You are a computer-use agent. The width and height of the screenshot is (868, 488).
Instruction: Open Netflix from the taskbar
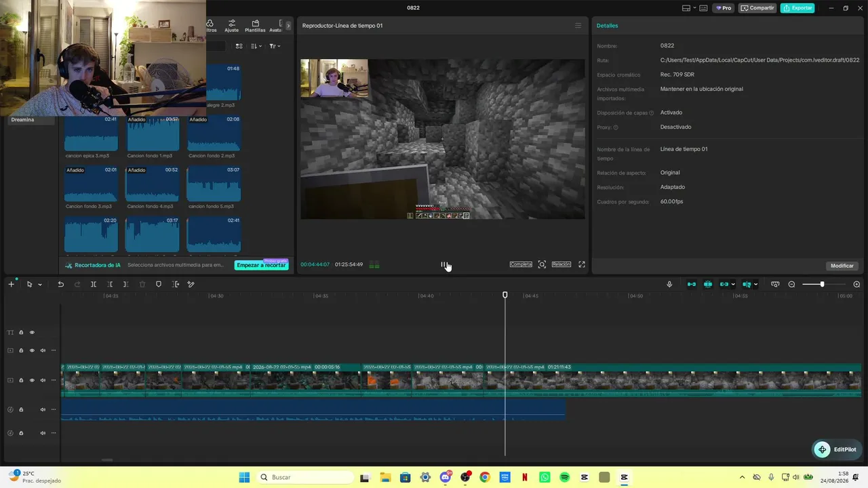525,477
